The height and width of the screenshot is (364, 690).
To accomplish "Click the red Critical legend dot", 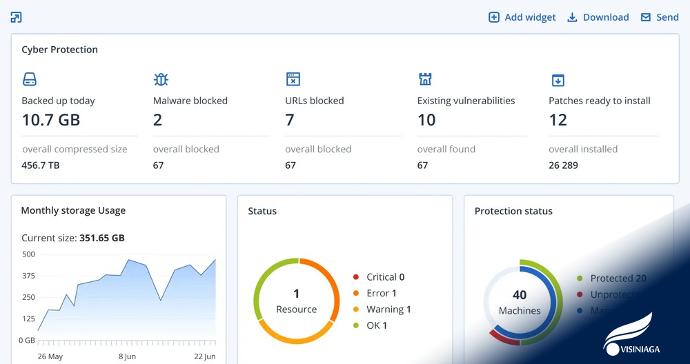I will pyautogui.click(x=356, y=277).
